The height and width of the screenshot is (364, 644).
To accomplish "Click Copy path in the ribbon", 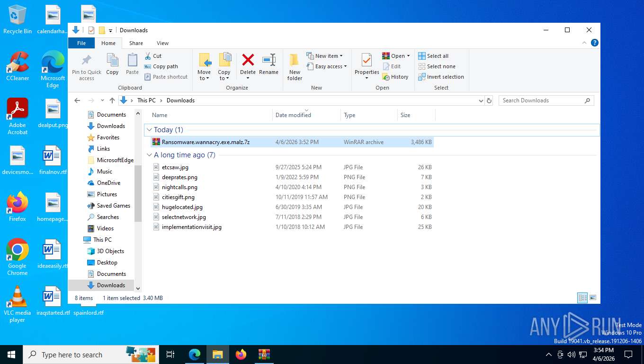I will point(161,66).
